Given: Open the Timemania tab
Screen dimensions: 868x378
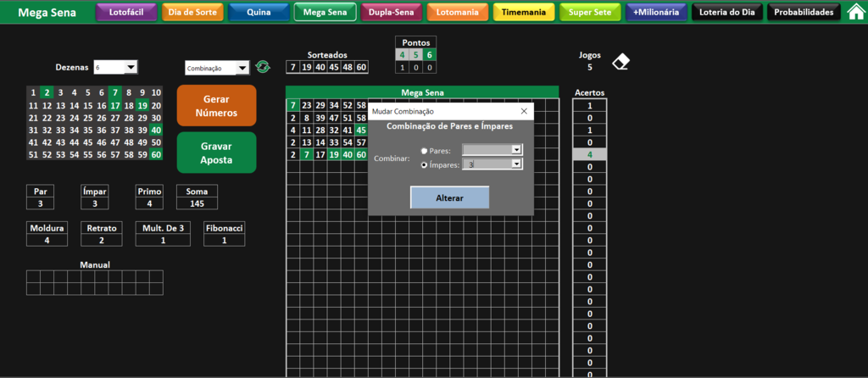Looking at the screenshot, I should click(x=524, y=12).
